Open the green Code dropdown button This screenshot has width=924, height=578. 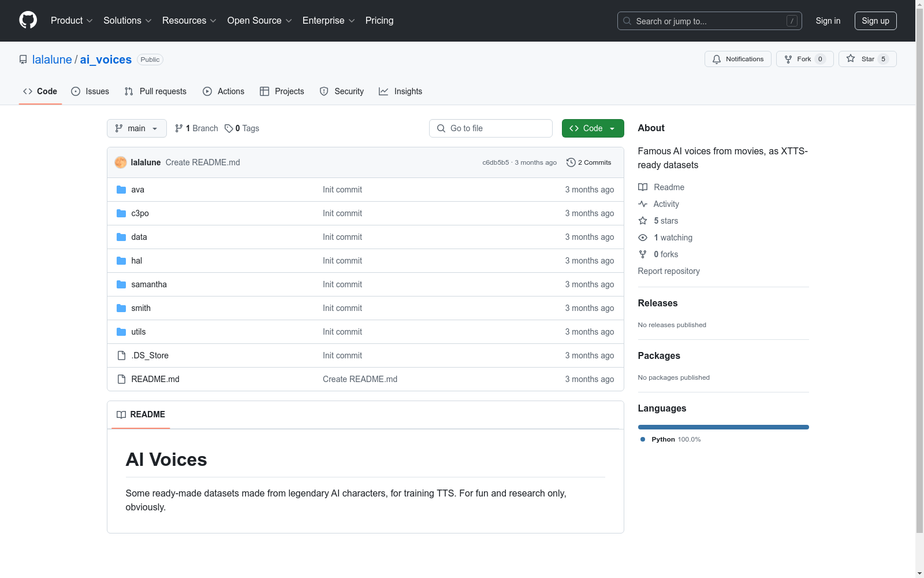pyautogui.click(x=593, y=128)
